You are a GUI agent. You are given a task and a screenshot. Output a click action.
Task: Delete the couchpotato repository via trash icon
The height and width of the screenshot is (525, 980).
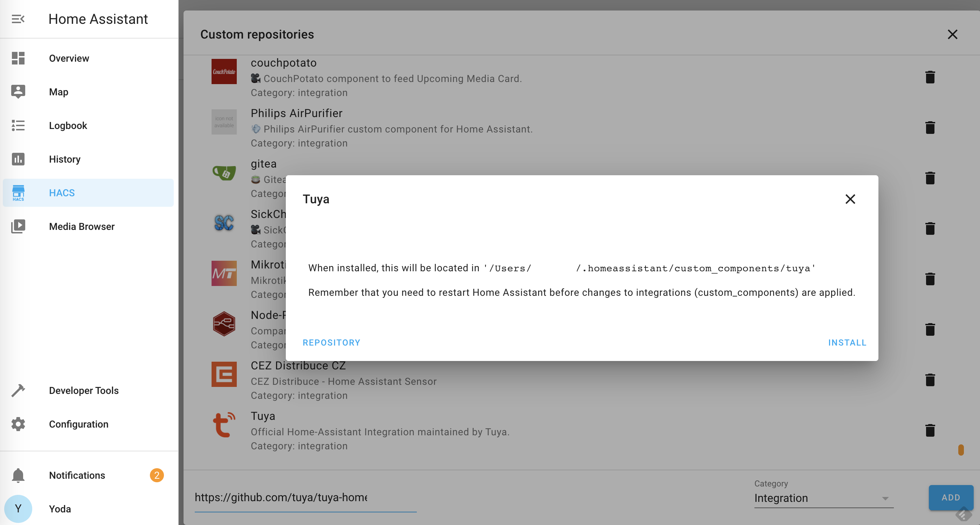930,77
